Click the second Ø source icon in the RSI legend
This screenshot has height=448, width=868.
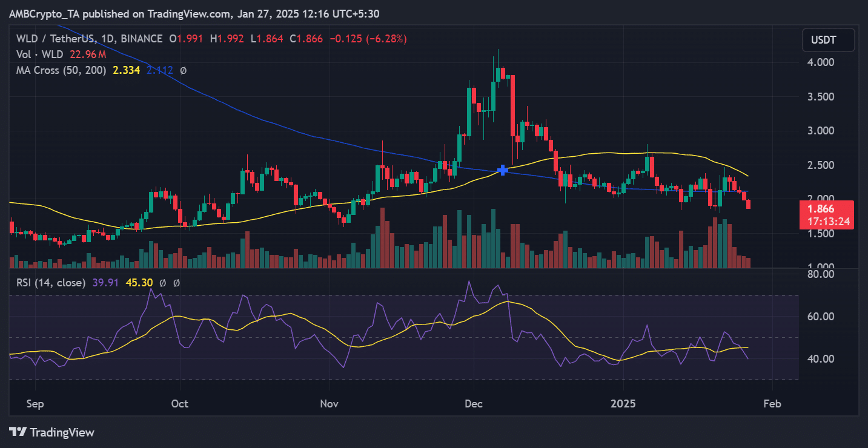(x=176, y=282)
